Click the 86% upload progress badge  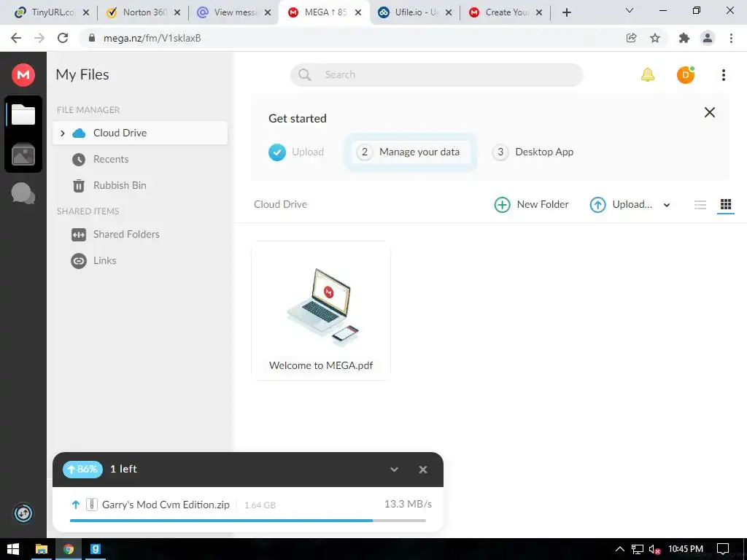click(83, 469)
